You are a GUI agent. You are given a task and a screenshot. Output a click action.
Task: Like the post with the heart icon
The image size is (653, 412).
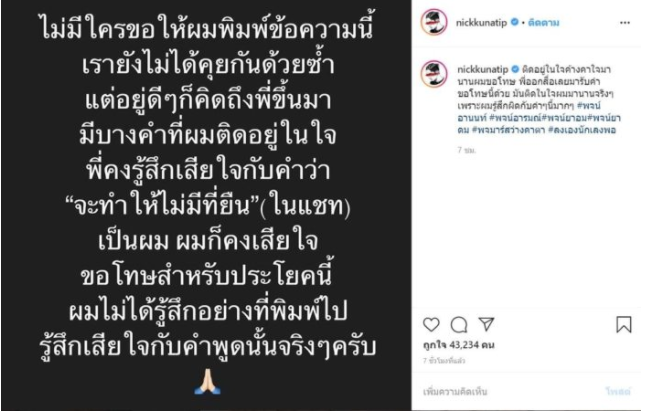[431, 325]
